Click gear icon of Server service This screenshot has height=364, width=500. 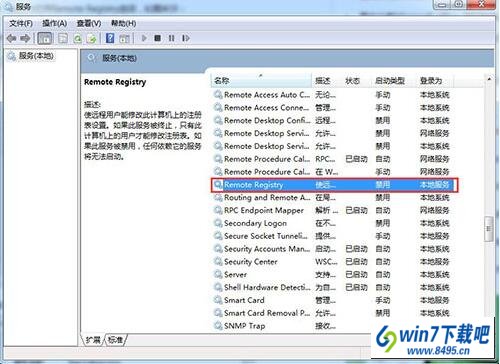click(218, 275)
